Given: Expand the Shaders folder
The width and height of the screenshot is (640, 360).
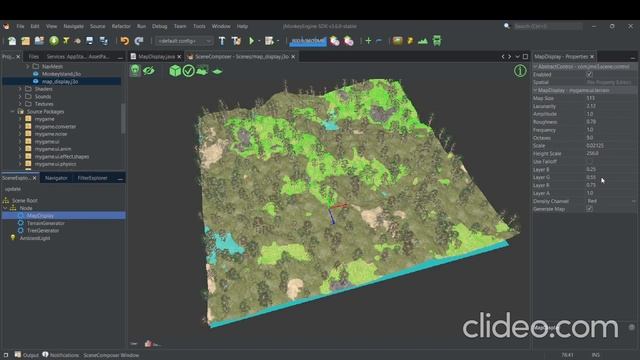Looking at the screenshot, I should pos(20,89).
